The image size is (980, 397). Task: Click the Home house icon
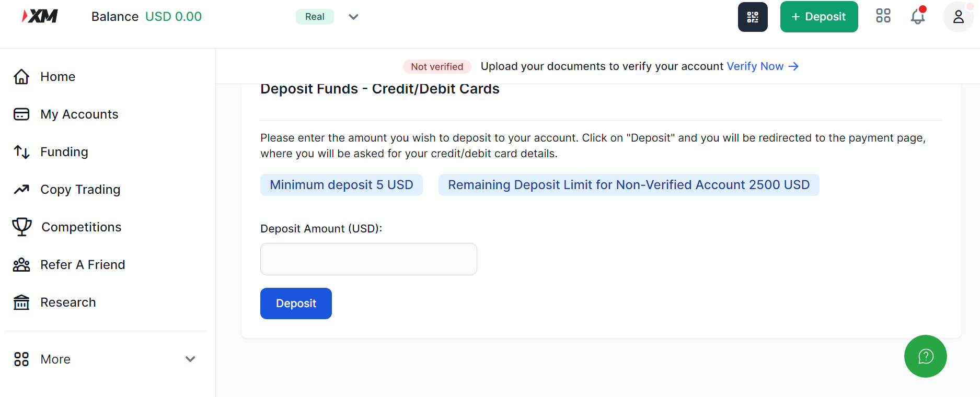point(21,77)
